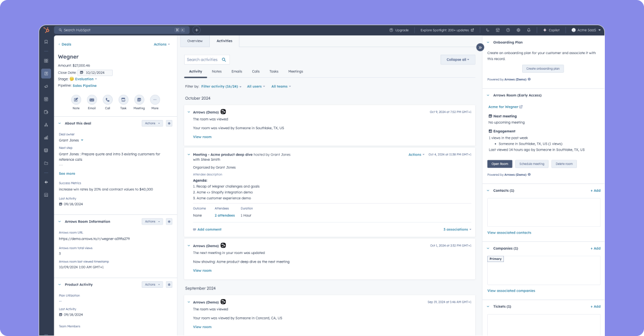Open the Marketplace icon in the top bar
This screenshot has width=644, height=336.
click(x=497, y=30)
